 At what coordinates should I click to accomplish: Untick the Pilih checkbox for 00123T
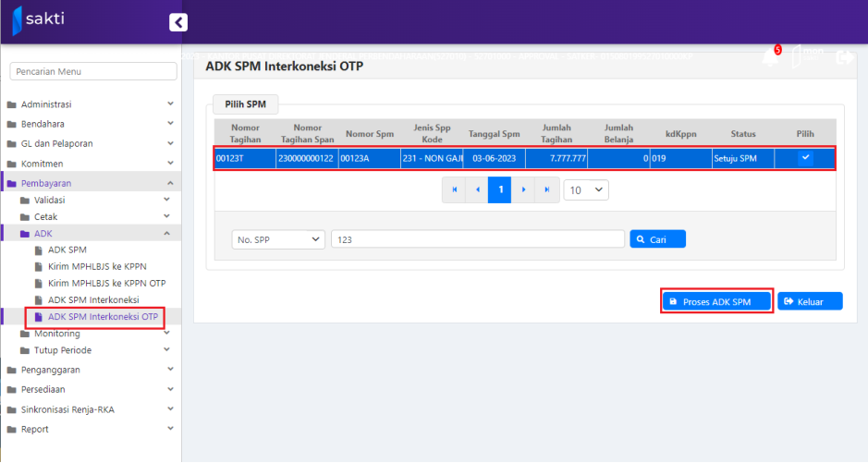[805, 158]
